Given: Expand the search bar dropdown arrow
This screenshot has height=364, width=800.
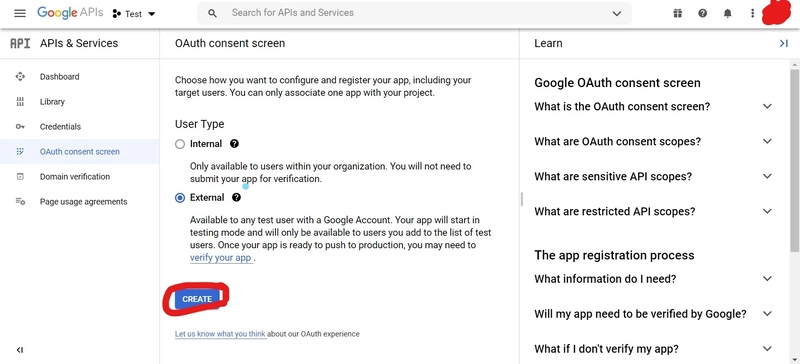Looking at the screenshot, I should pos(617,14).
